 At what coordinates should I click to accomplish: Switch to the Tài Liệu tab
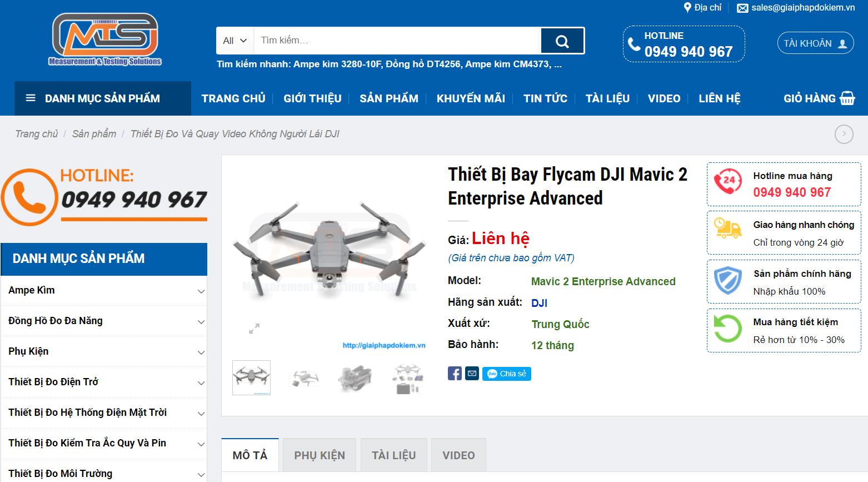pos(393,455)
